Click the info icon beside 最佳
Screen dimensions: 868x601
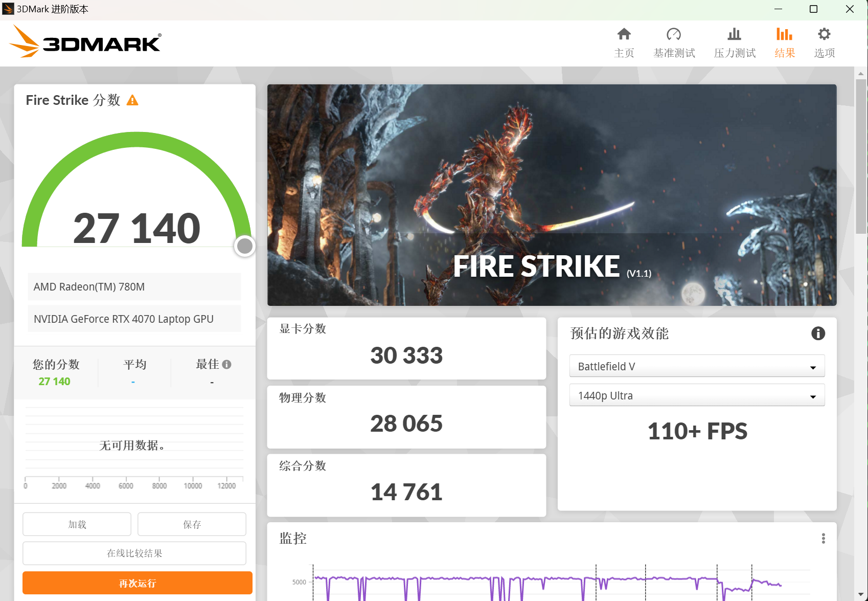(227, 364)
